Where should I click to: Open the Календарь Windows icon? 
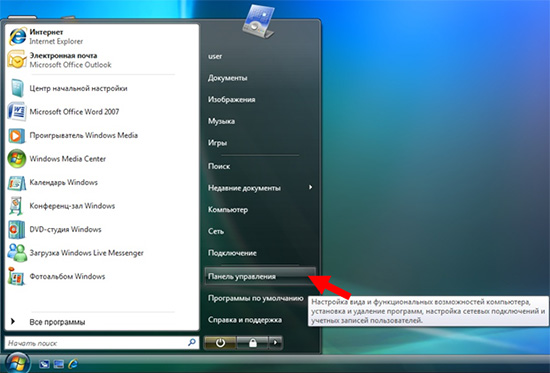click(16, 182)
